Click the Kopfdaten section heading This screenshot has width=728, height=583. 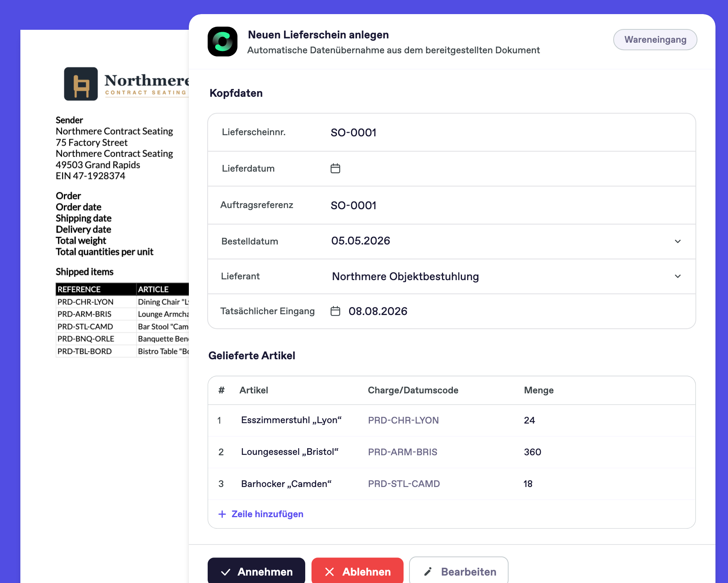236,93
